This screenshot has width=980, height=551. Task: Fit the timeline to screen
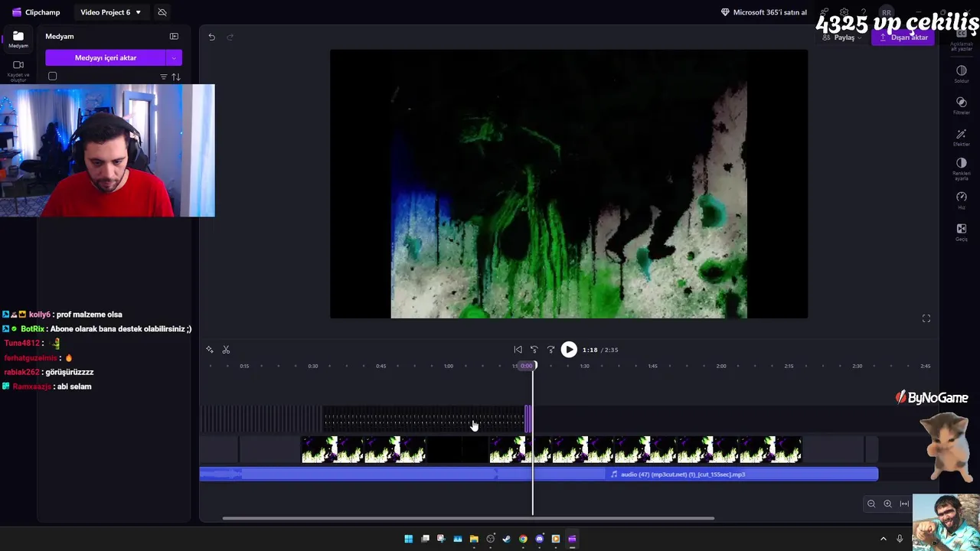[904, 504]
